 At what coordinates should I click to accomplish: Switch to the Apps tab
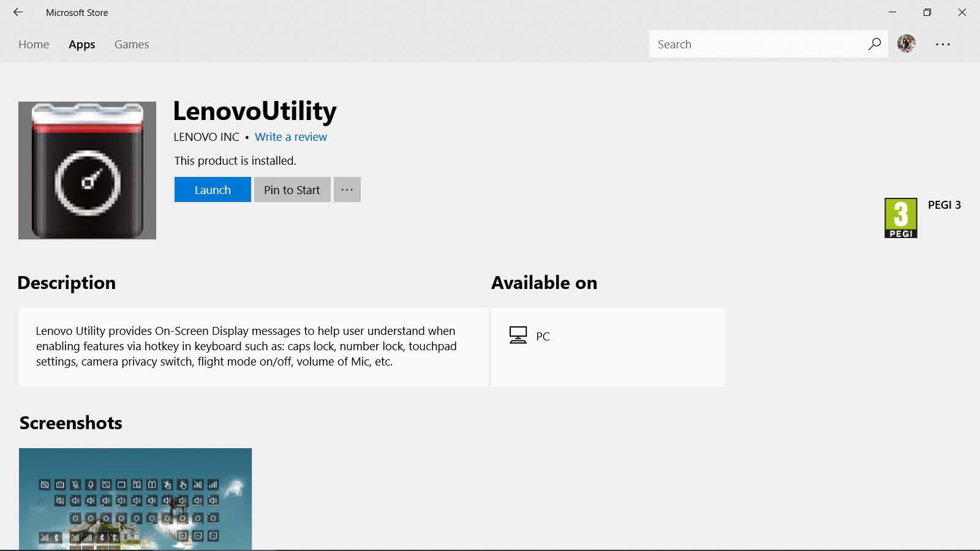coord(81,44)
